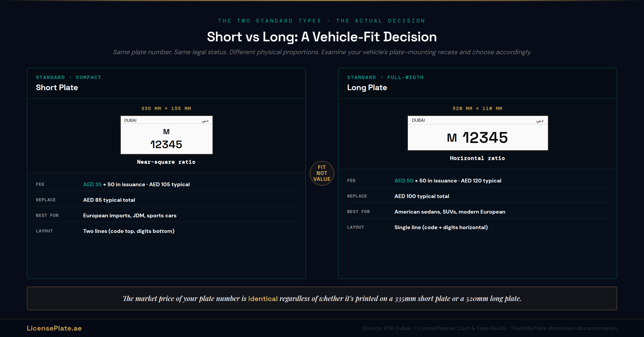Click the Horizontal ratio caption
This screenshot has width=644, height=337.
(477, 158)
